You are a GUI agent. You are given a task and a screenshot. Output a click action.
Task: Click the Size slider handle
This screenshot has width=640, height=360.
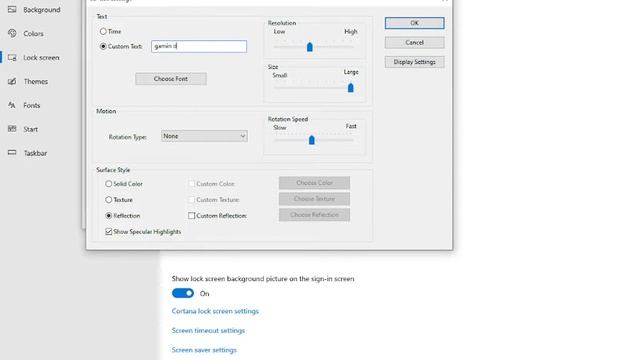tap(350, 88)
